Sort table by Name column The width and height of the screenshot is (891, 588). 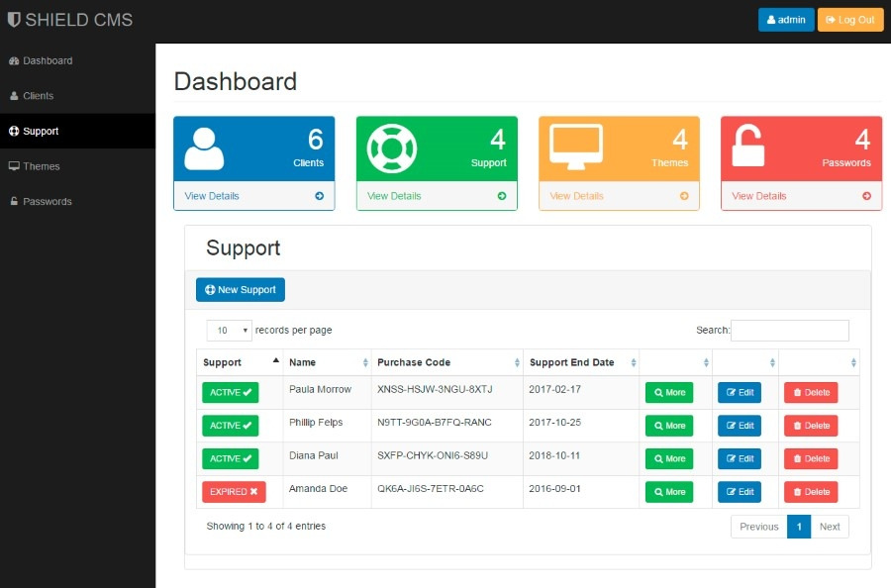coord(328,362)
